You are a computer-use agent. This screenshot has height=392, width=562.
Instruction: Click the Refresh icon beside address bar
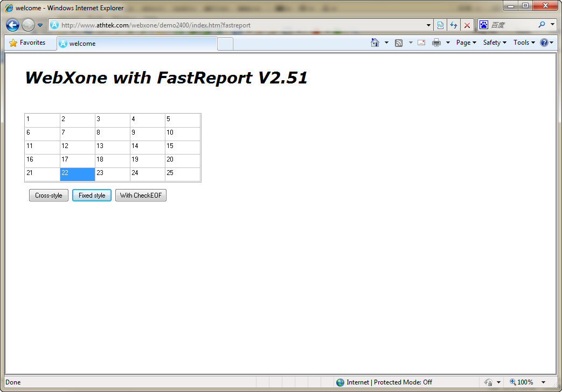click(x=454, y=25)
